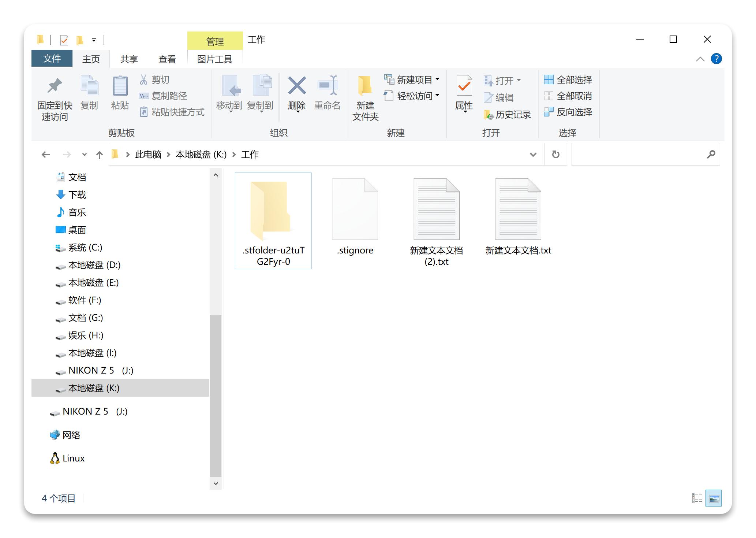This screenshot has height=538, width=756.
Task: Switch to the View (查看) tab
Action: [167, 59]
